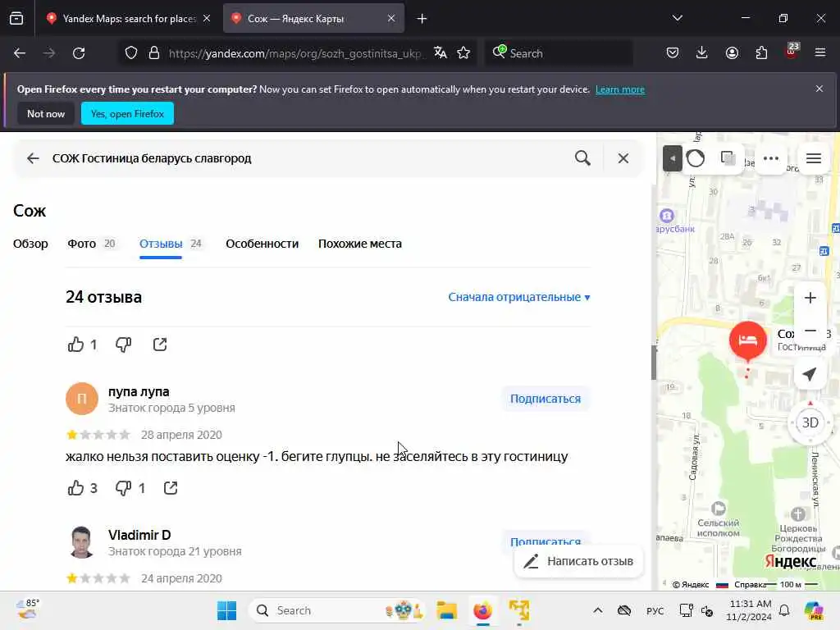Click the СОЖ Гостиница search input field
840x630 pixels.
(308, 158)
